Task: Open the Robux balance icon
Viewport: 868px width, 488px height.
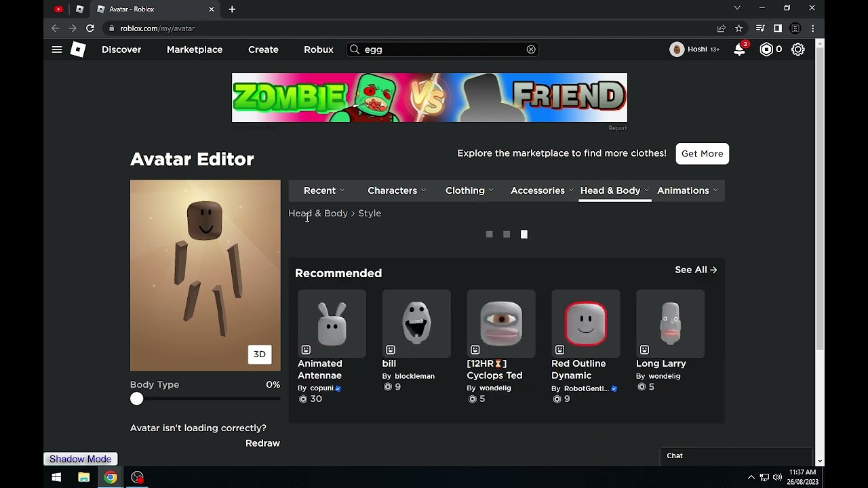Action: tap(766, 49)
